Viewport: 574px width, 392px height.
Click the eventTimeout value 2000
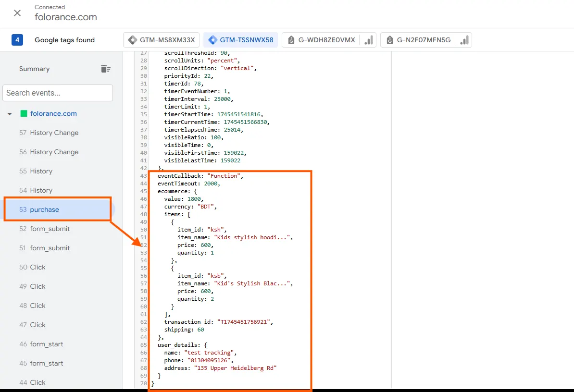211,184
